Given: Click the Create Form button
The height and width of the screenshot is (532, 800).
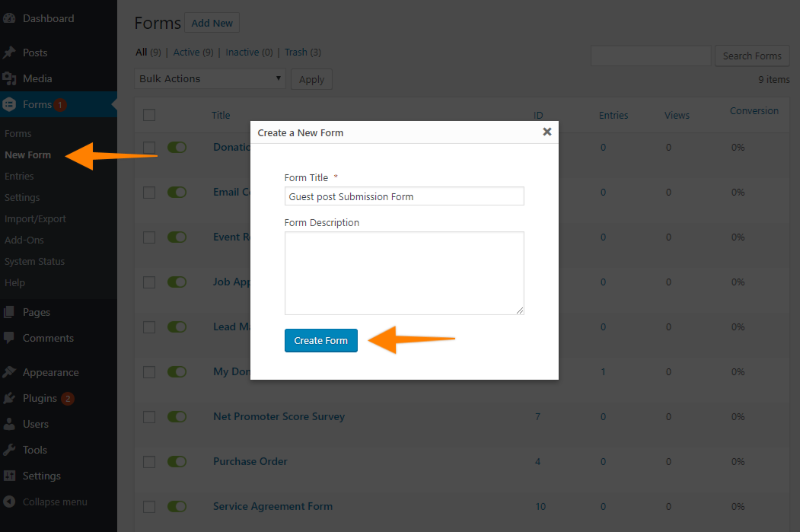Looking at the screenshot, I should click(x=321, y=341).
